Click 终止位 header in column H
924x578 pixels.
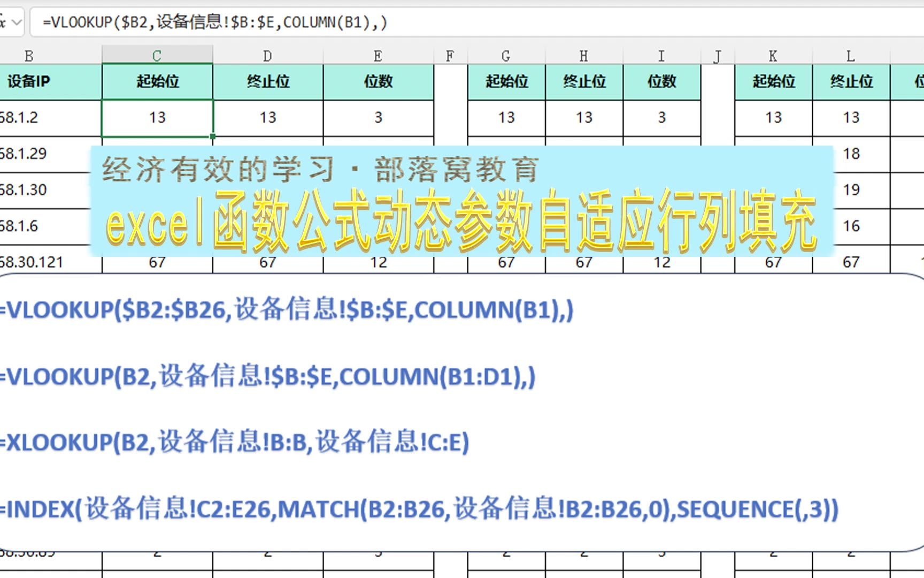[584, 82]
